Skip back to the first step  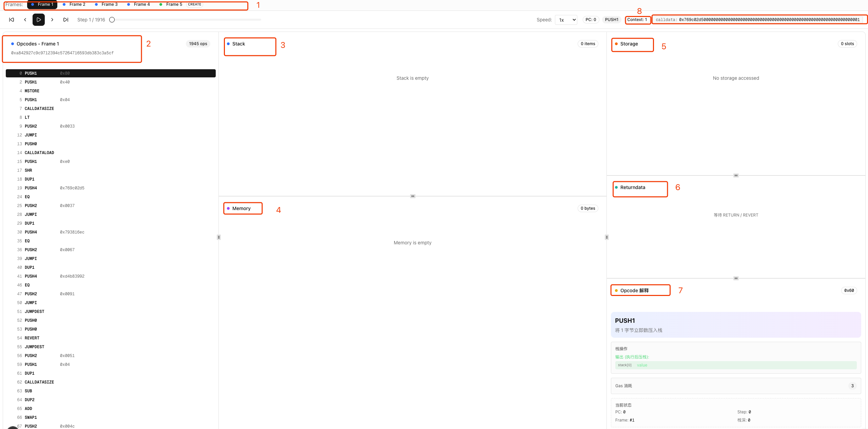11,19
